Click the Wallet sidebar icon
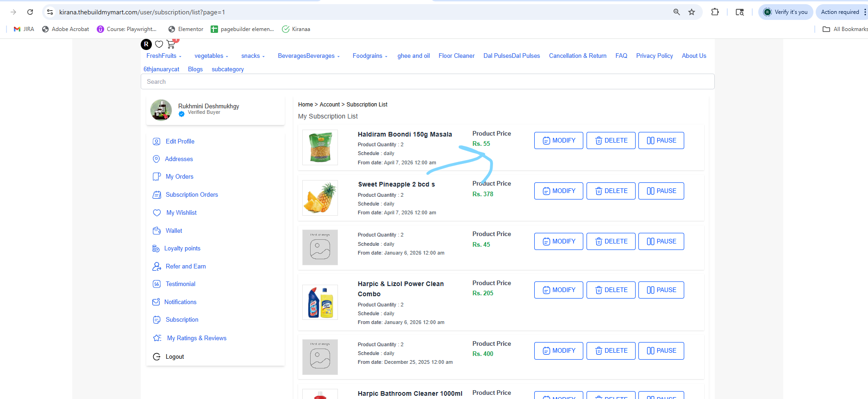This screenshot has height=399, width=868. 156,231
